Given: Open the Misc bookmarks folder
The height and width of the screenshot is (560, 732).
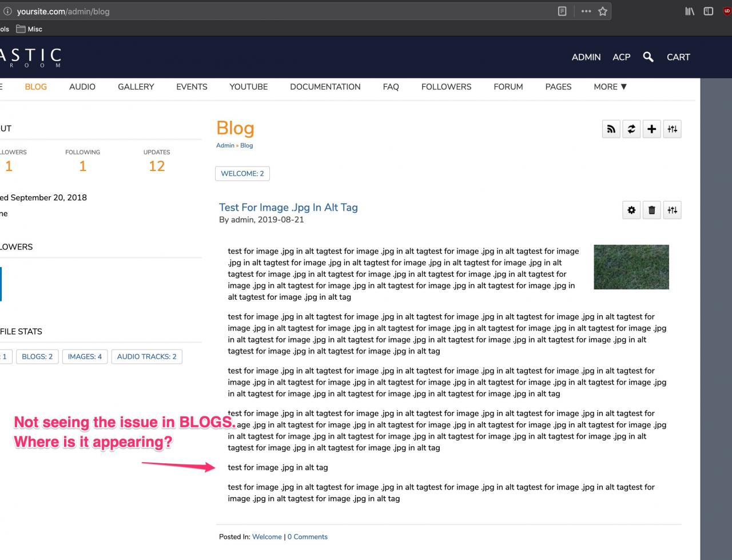Looking at the screenshot, I should tap(29, 29).
